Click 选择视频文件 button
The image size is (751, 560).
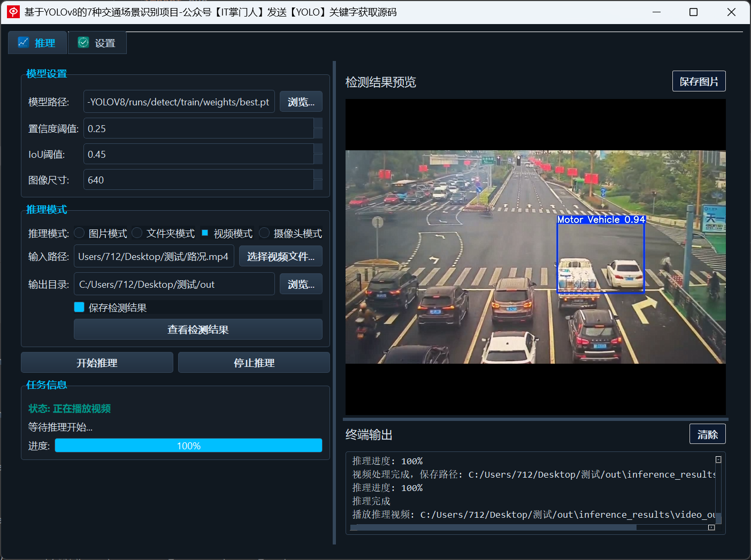pyautogui.click(x=281, y=256)
